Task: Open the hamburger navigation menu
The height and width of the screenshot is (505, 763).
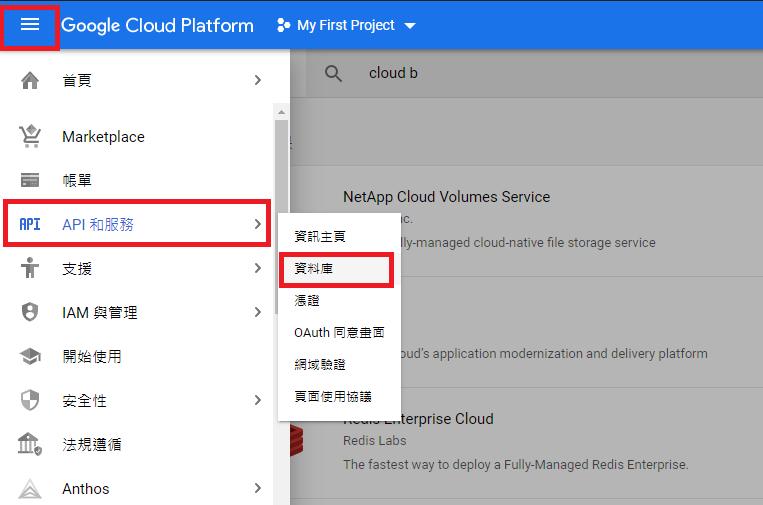Action: (x=30, y=24)
